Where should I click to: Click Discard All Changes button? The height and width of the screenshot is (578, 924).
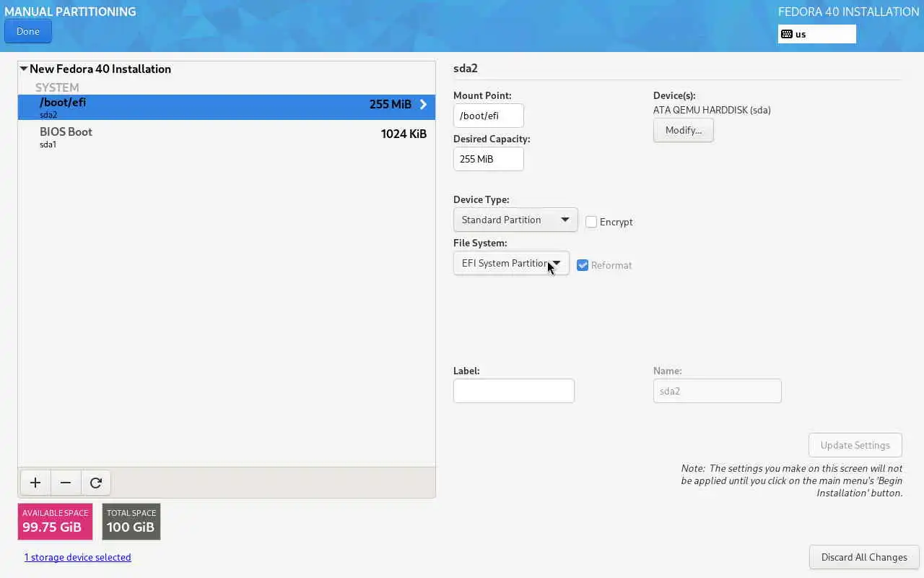coord(864,557)
